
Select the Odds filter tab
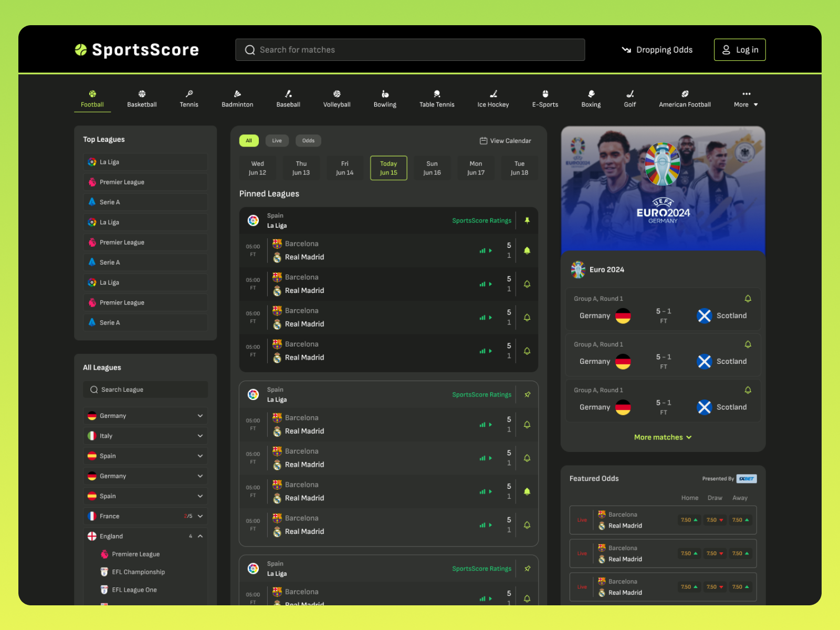[x=308, y=141]
